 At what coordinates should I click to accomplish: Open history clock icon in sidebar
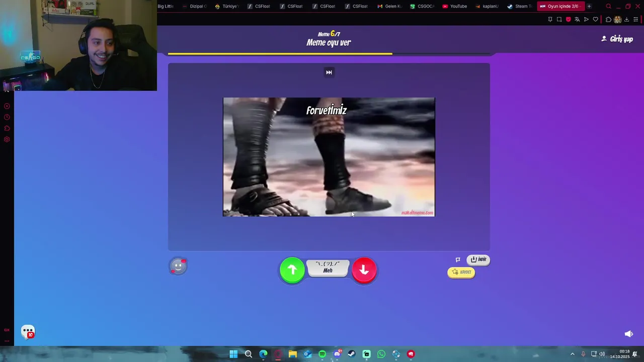point(7,117)
